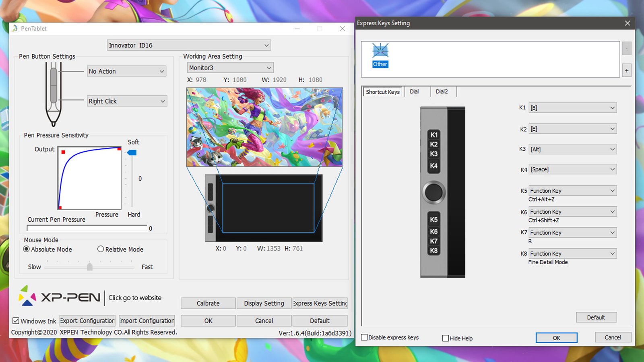
Task: Click the monitor preview thumbnail
Action: (264, 127)
